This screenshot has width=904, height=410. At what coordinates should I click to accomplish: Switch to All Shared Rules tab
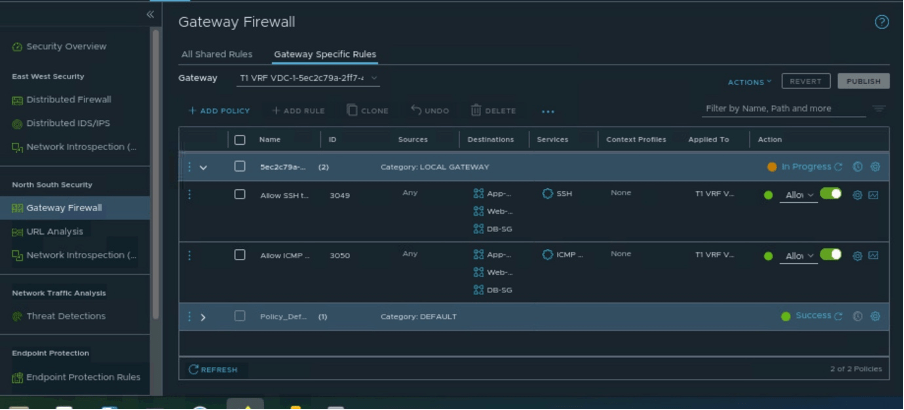coord(216,54)
